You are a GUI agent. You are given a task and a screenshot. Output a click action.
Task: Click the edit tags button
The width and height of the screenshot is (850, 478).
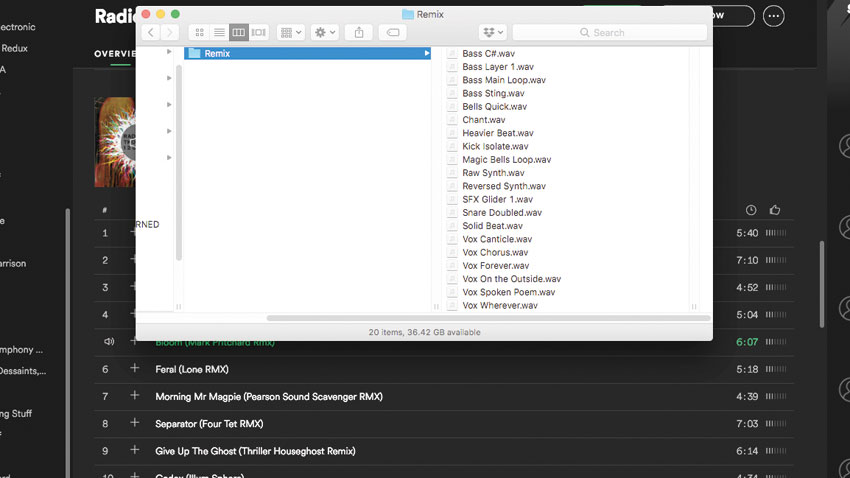(392, 33)
